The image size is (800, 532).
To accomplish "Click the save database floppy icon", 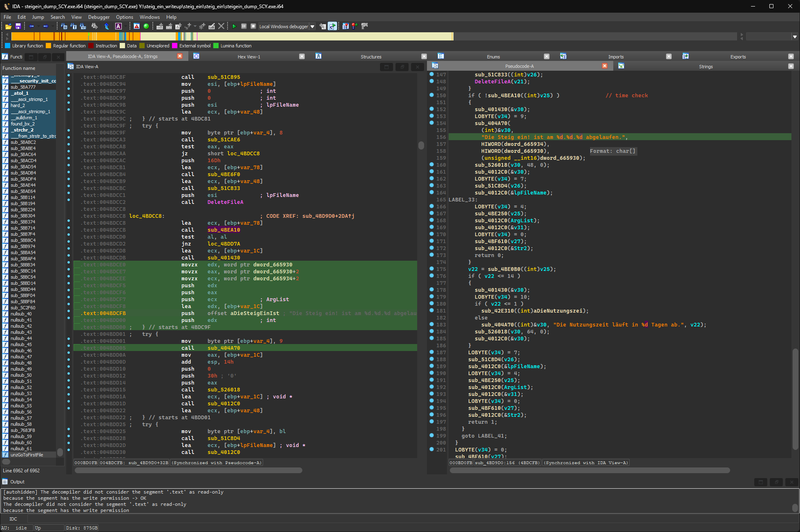I will tap(18, 26).
